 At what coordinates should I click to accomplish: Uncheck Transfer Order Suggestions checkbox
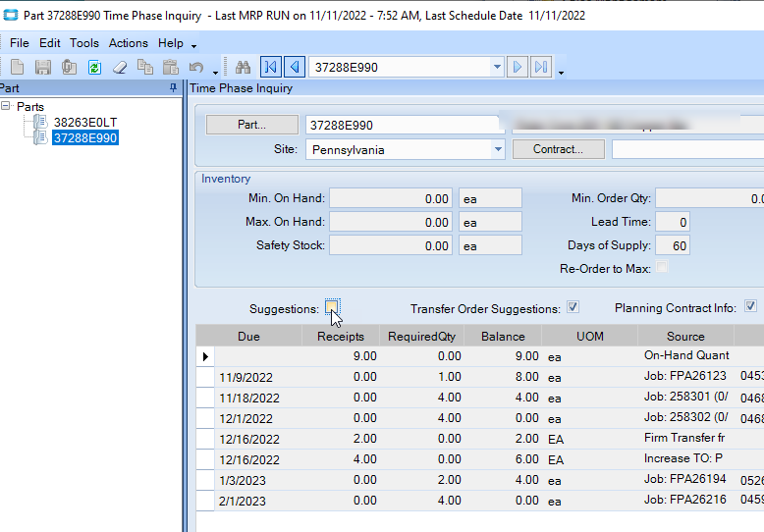573,307
